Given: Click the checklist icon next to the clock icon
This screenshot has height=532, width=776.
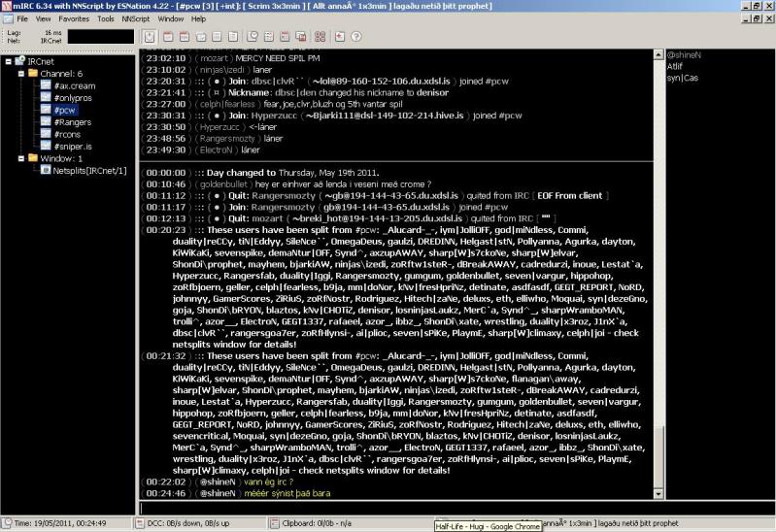Looking at the screenshot, I should pyautogui.click(x=269, y=37).
